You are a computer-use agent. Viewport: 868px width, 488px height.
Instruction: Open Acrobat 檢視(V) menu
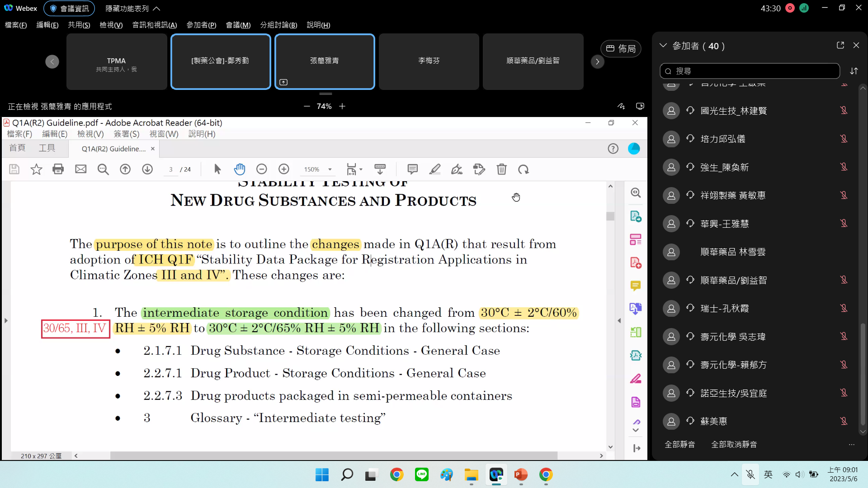[90, 134]
